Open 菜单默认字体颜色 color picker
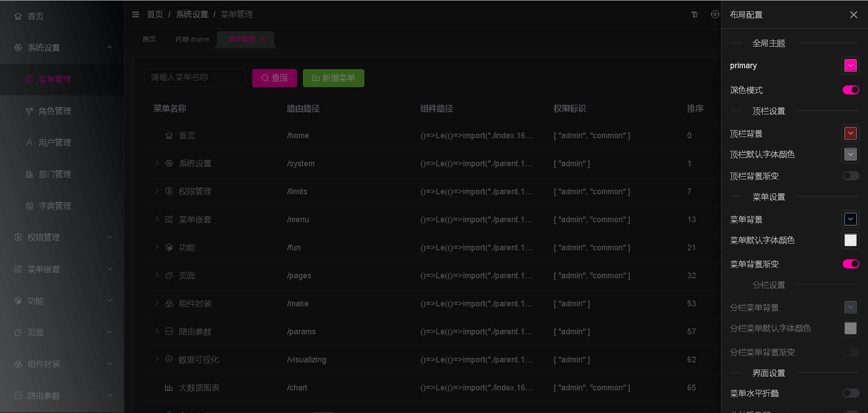 tap(850, 240)
